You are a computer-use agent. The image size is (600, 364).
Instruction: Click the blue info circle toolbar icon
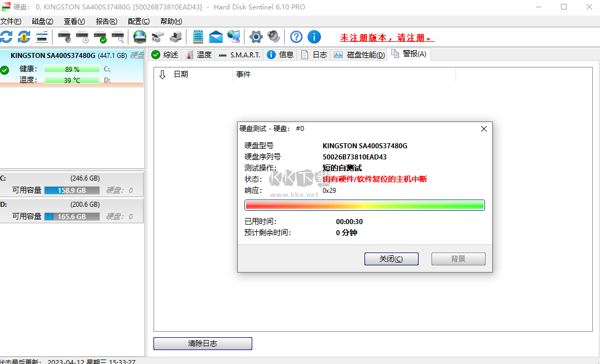pyautogui.click(x=314, y=37)
